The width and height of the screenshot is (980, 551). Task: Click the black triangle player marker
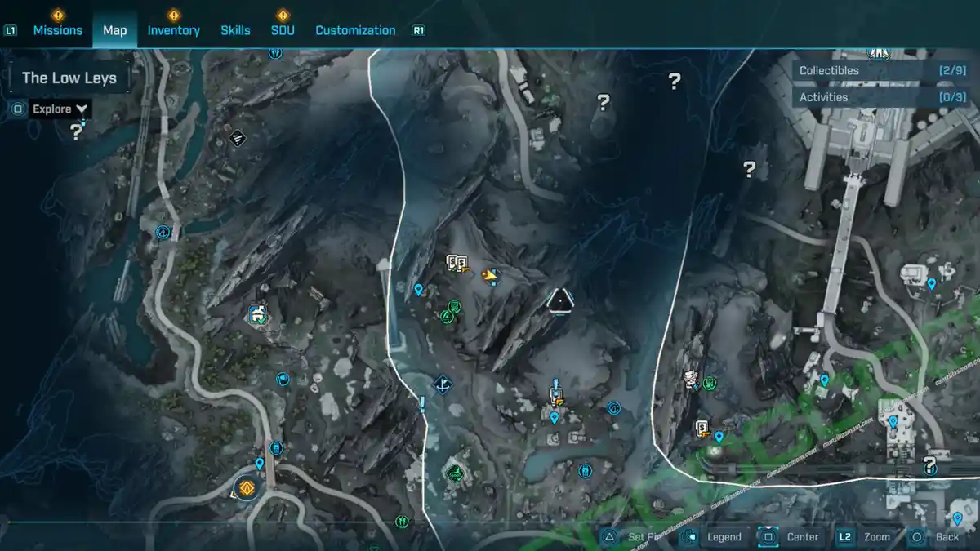coord(559,301)
